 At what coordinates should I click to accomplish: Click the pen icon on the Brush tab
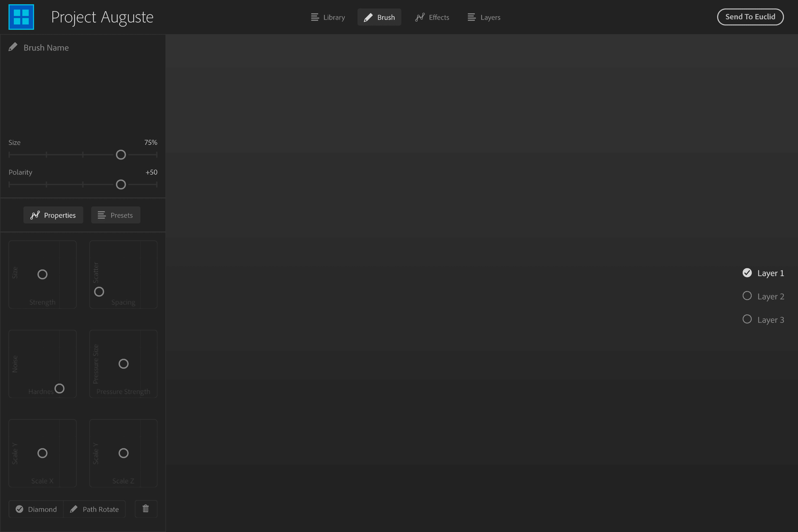[368, 17]
